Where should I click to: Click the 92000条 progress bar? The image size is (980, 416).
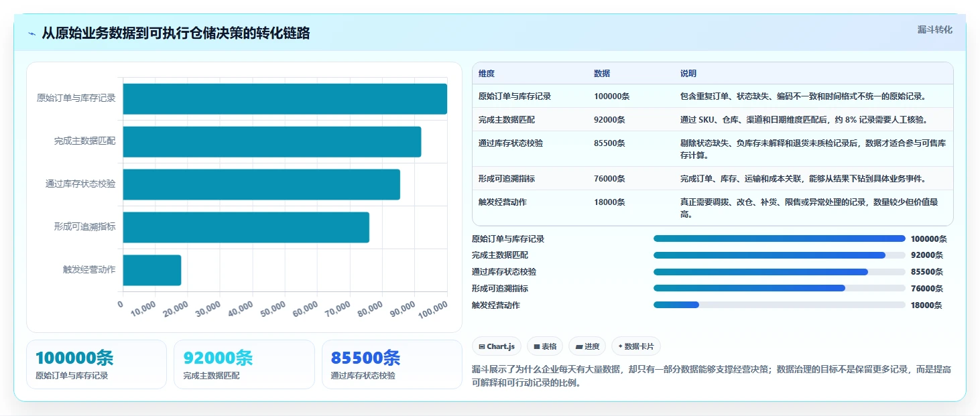(780, 255)
